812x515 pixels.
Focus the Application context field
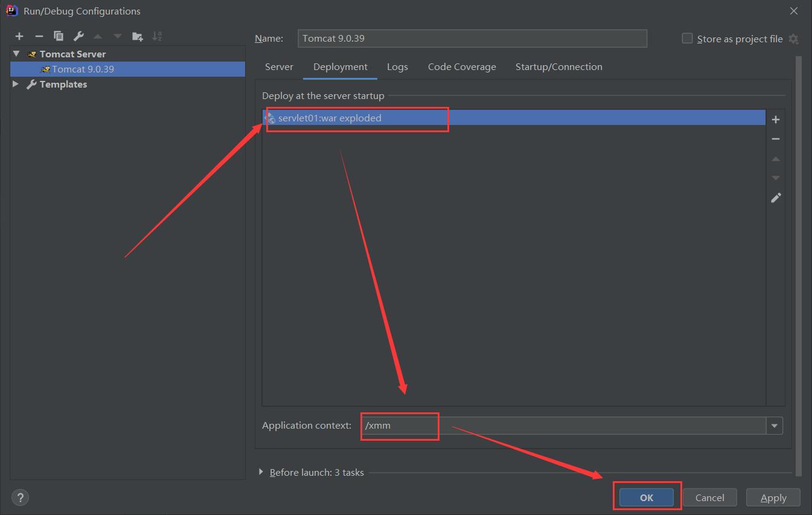click(x=564, y=426)
